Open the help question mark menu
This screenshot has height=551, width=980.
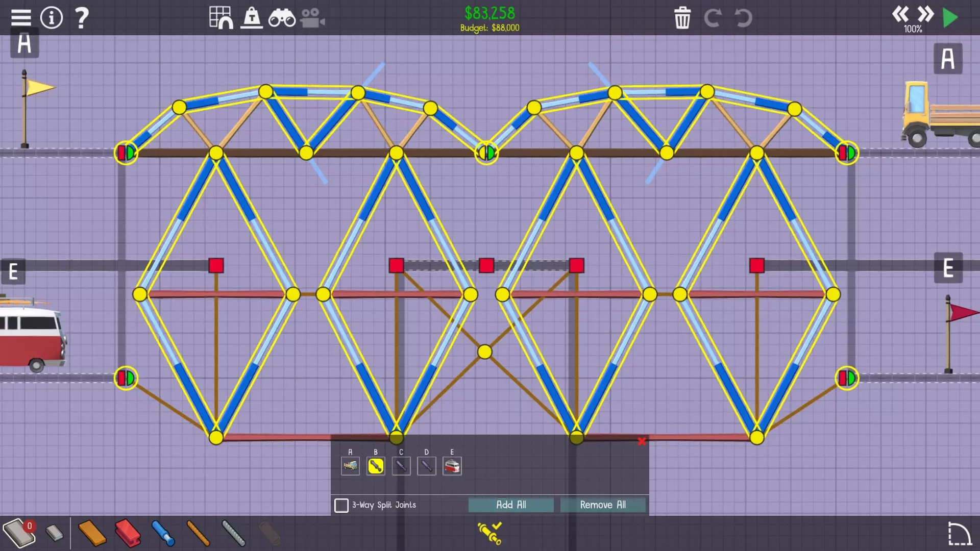point(82,18)
